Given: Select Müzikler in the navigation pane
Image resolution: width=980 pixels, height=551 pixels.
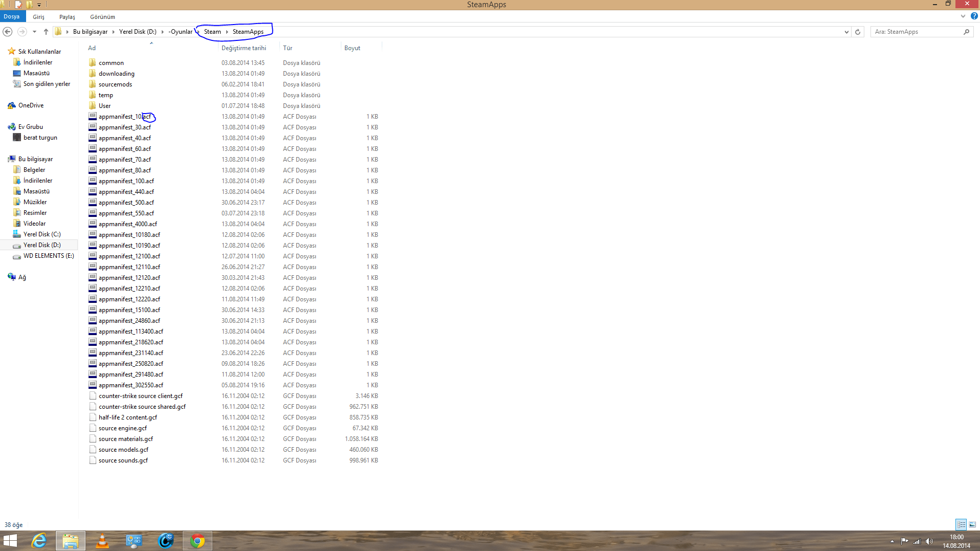Looking at the screenshot, I should coord(35,202).
